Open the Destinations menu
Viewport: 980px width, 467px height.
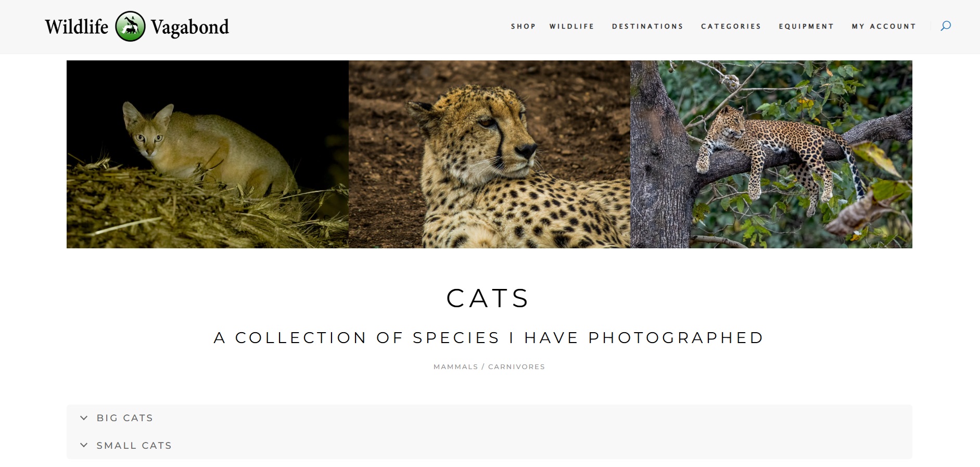point(647,27)
